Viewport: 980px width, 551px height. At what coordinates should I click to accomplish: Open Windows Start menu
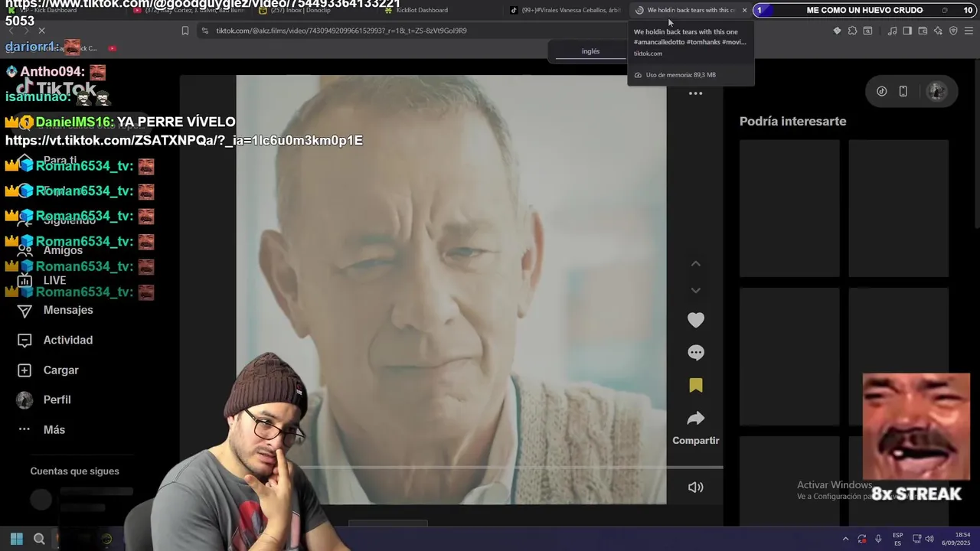point(17,539)
